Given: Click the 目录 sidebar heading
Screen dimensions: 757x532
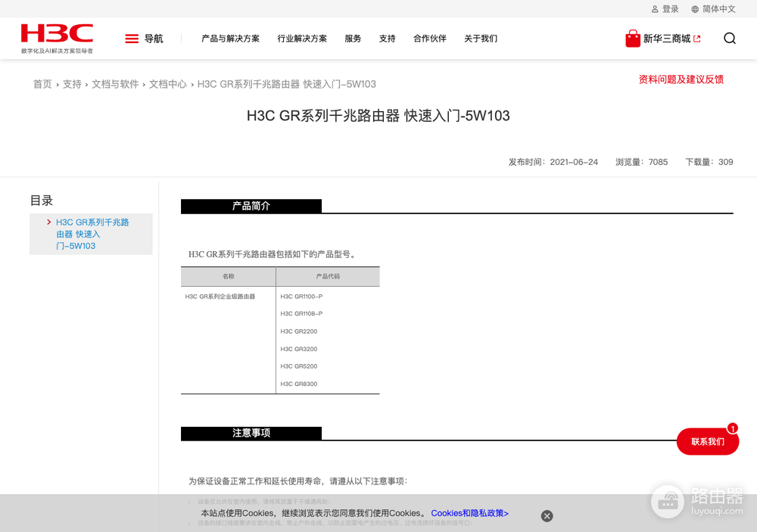Looking at the screenshot, I should click(42, 201).
